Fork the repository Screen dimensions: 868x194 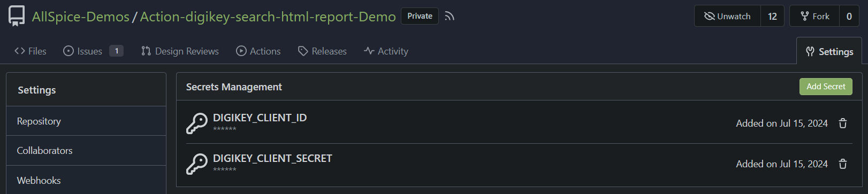click(x=814, y=16)
